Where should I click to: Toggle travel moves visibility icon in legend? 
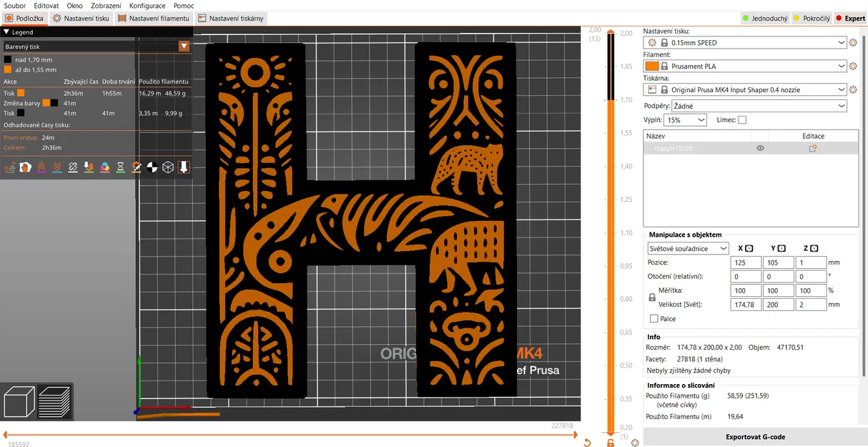pyautogui.click(x=10, y=167)
